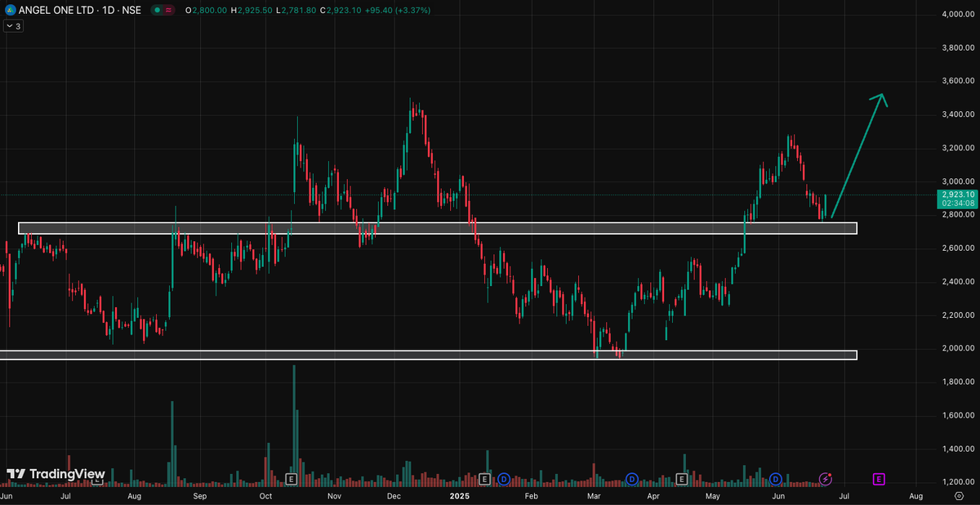Click the tall green volume bar in late August

[x=171, y=443]
